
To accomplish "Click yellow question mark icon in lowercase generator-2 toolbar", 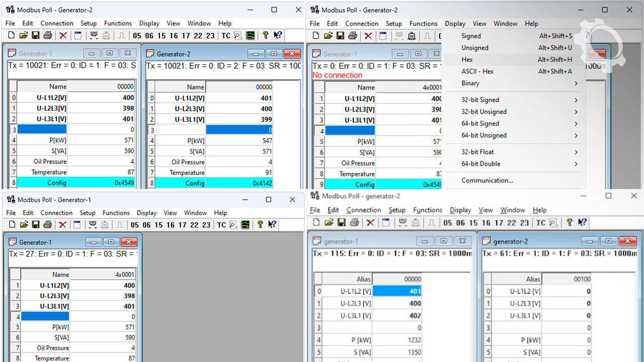I will [569, 223].
